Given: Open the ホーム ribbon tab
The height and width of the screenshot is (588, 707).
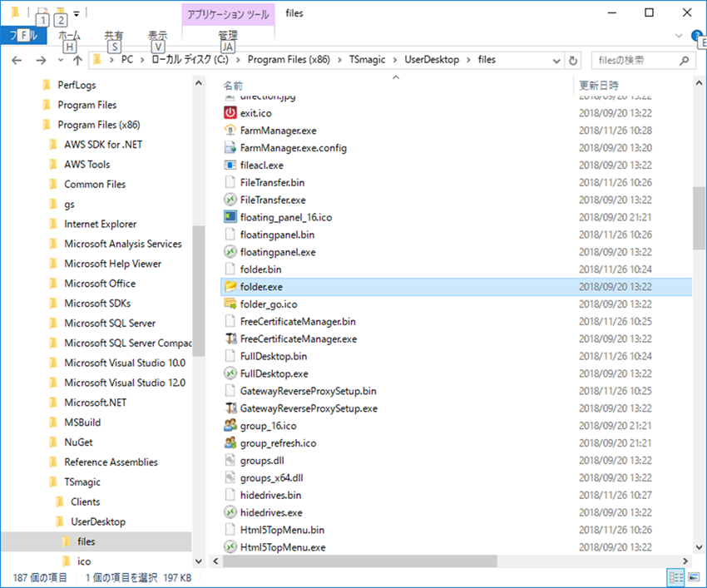Looking at the screenshot, I should click(70, 36).
